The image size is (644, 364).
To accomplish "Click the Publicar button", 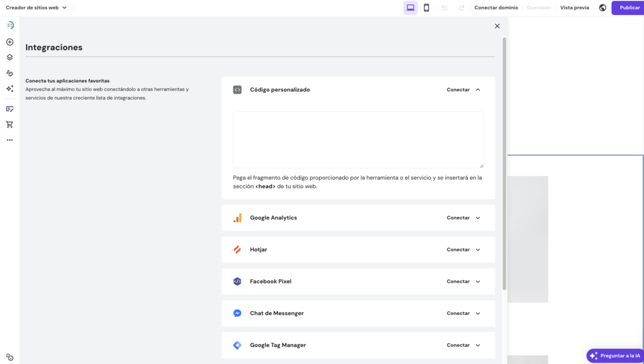I will [627, 8].
